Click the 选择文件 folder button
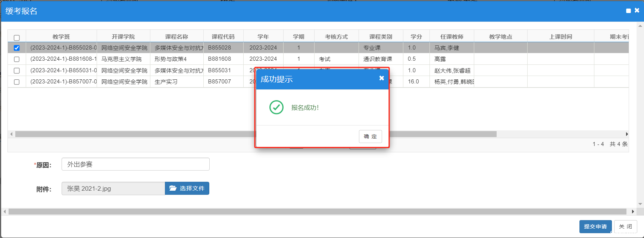 pyautogui.click(x=187, y=188)
